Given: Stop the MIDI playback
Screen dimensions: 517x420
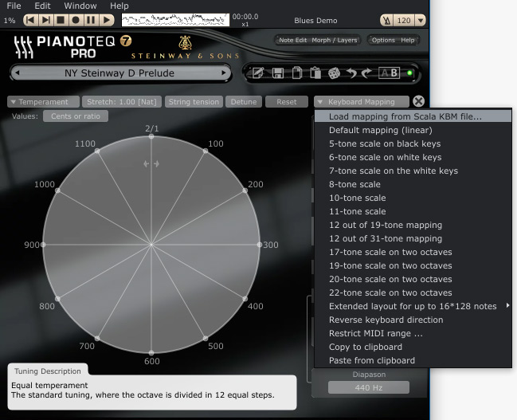Looking at the screenshot, I should pyautogui.click(x=61, y=20).
